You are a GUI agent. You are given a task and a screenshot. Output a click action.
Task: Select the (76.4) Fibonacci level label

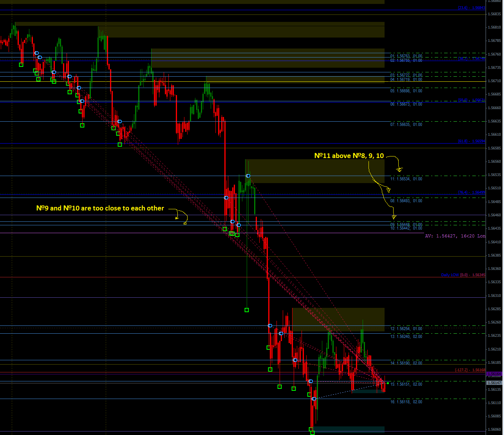tap(471, 192)
